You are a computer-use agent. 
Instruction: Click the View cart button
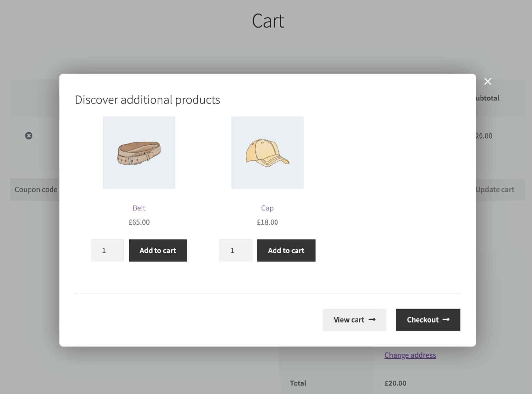(x=355, y=320)
